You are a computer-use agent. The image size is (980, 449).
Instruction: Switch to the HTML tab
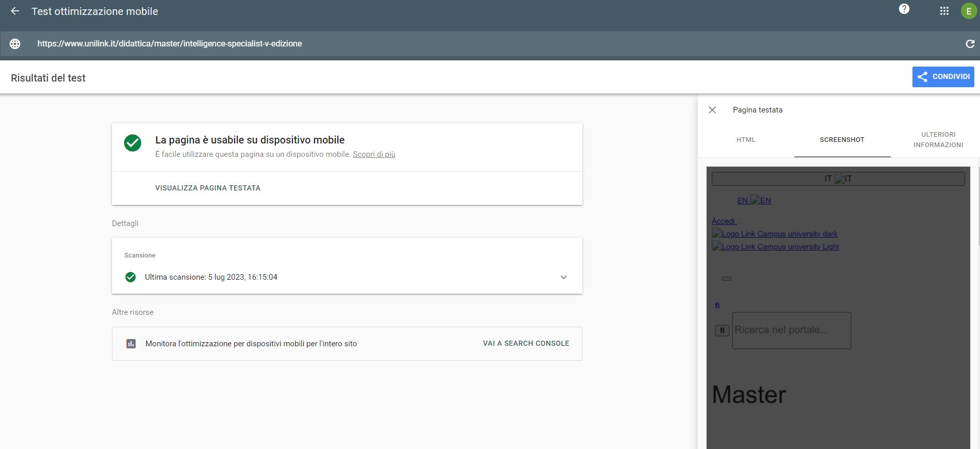tap(746, 140)
